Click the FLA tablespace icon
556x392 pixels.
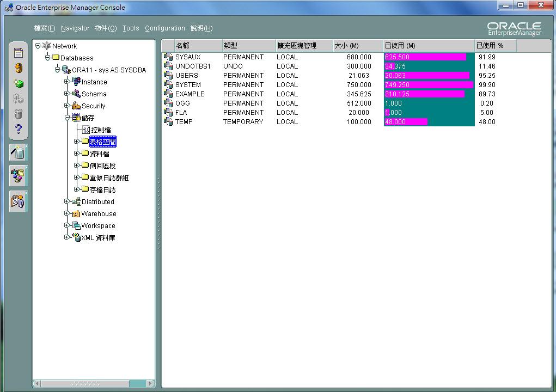pyautogui.click(x=168, y=112)
